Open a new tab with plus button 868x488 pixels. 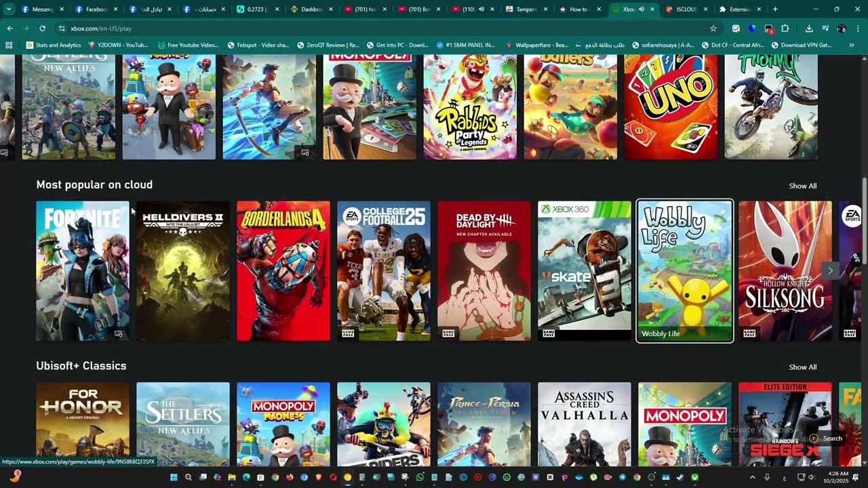(x=775, y=9)
